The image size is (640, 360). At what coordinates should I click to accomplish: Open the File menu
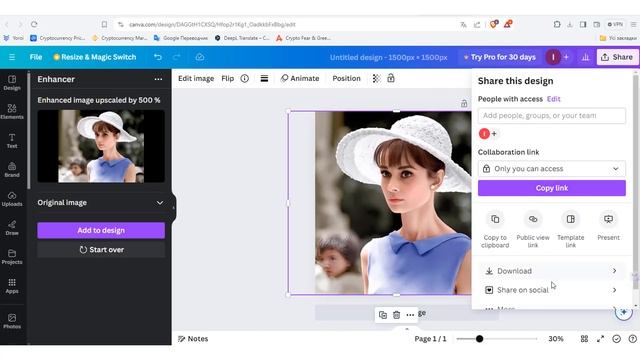(36, 57)
